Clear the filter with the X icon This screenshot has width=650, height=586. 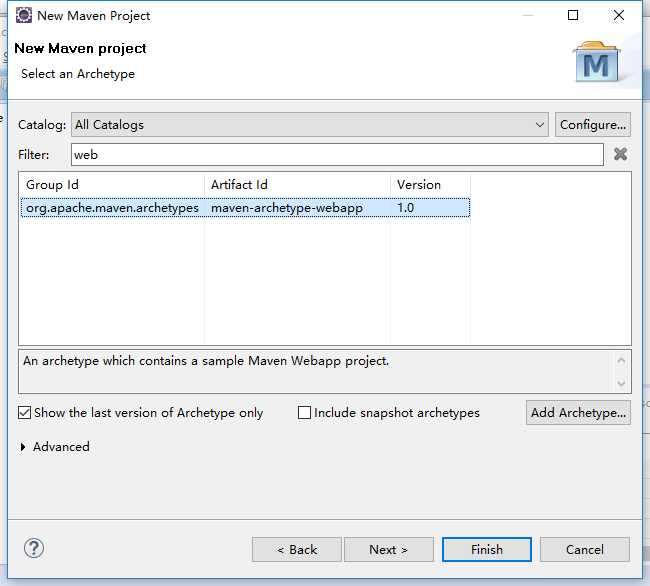[x=620, y=154]
